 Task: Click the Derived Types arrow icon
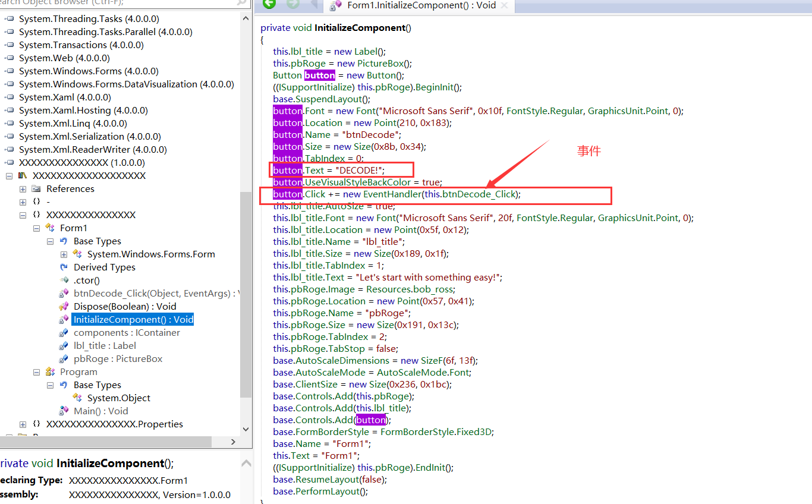coord(64,267)
